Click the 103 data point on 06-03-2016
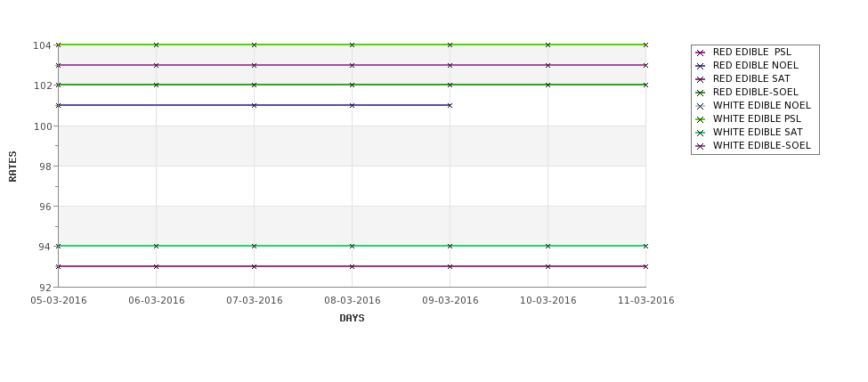868x382 pixels. tap(156, 65)
